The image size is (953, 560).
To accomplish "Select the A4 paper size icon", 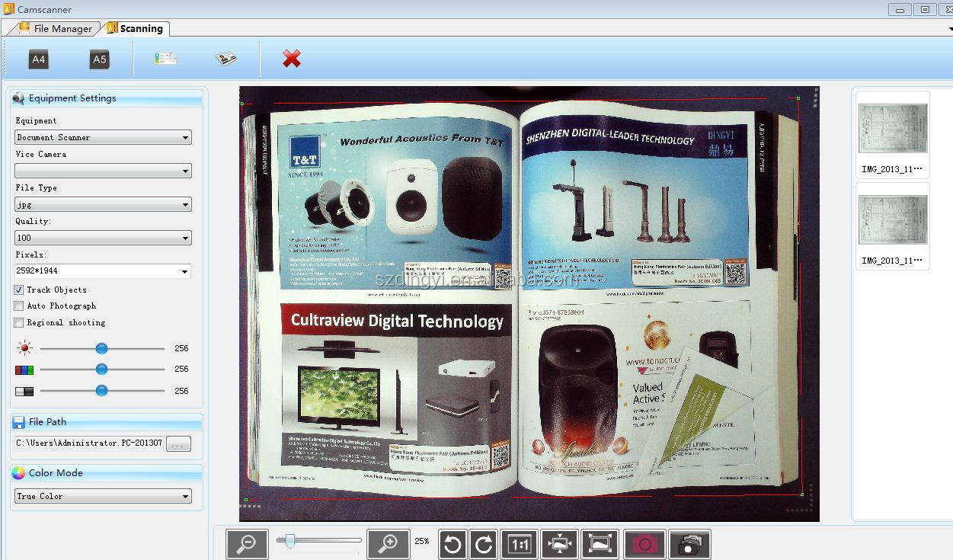I will [38, 59].
